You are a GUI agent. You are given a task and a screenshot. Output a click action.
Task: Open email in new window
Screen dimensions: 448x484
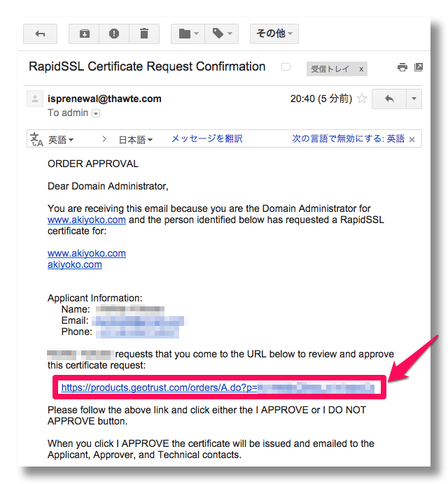pyautogui.click(x=419, y=67)
